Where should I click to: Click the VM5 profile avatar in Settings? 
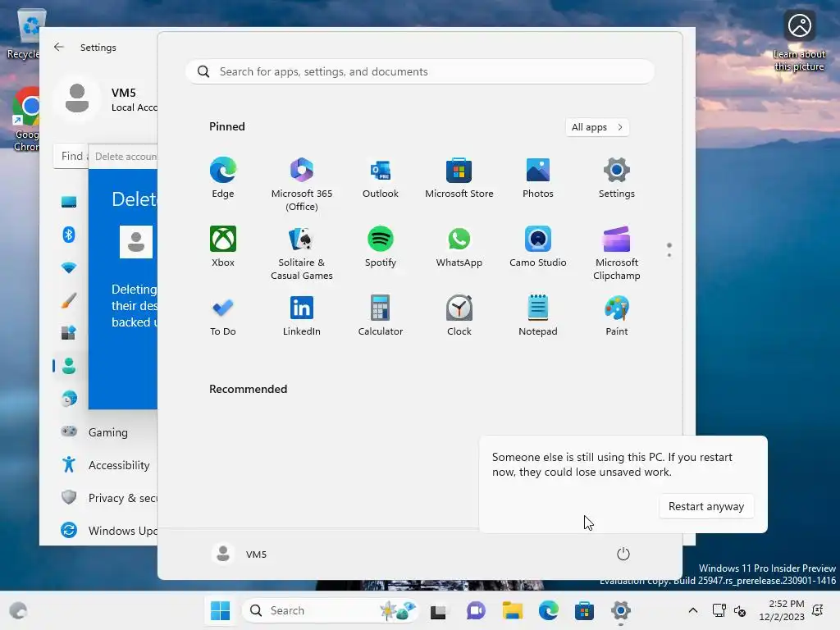[x=77, y=98]
